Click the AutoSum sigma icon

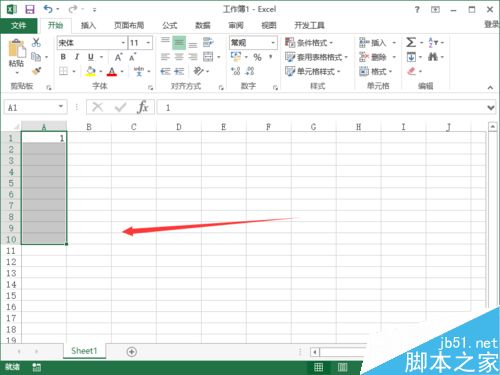tap(411, 42)
